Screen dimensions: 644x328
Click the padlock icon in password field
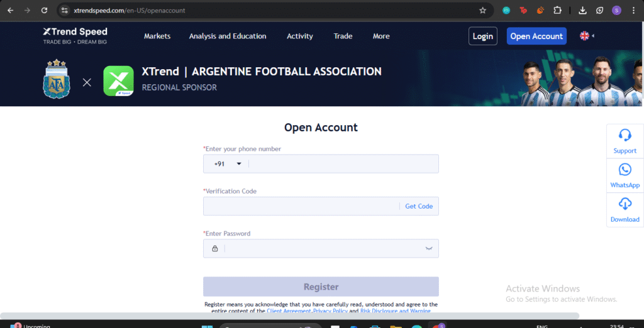click(215, 248)
